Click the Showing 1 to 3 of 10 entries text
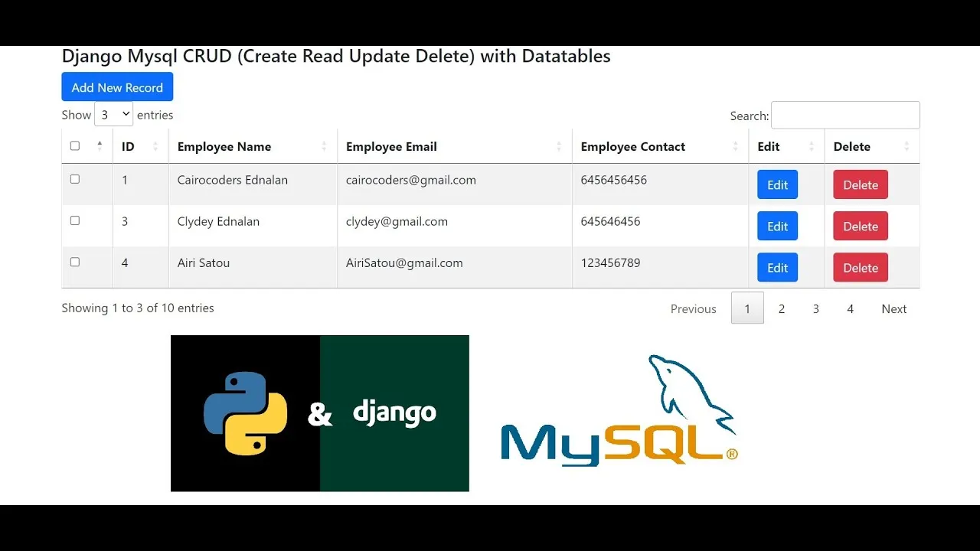This screenshot has height=551, width=980. 138,308
